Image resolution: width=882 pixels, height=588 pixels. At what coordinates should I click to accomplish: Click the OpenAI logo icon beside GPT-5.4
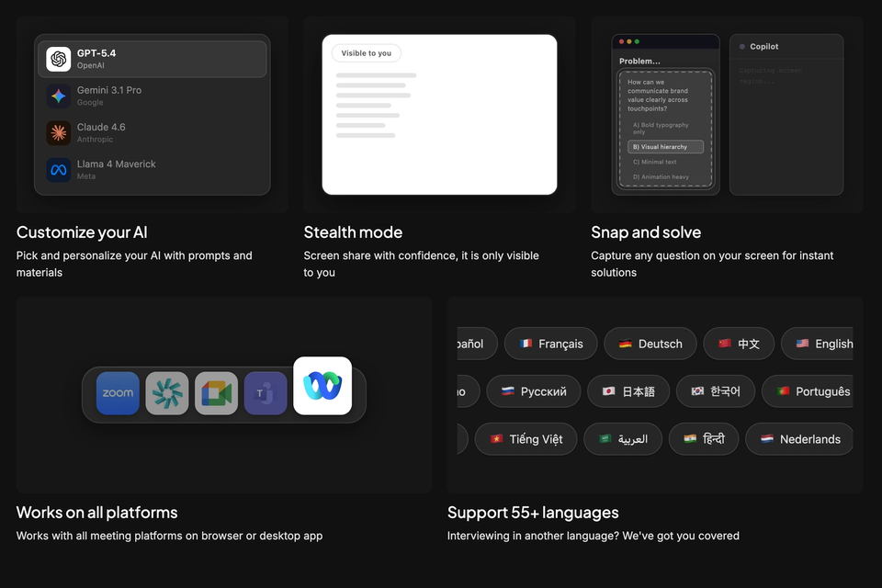point(59,59)
